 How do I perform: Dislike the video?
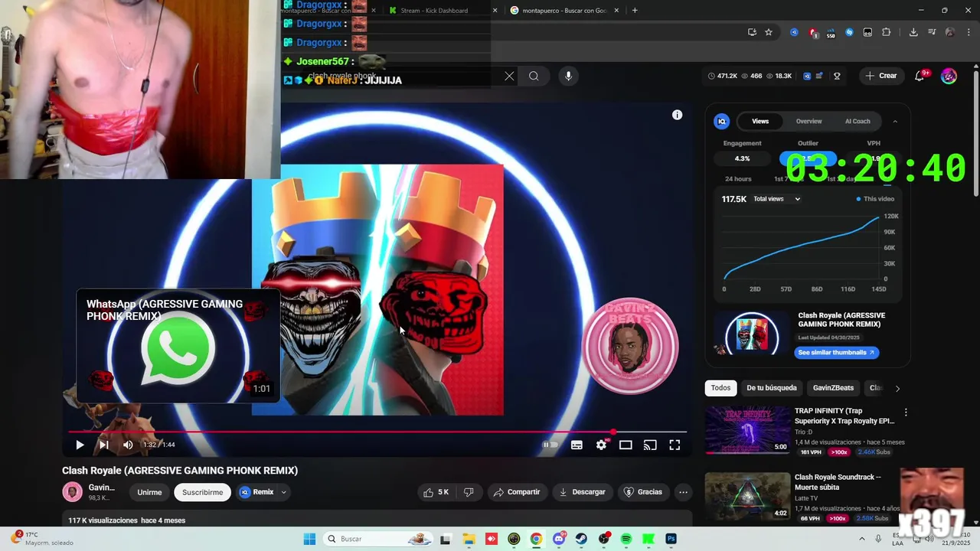[469, 492]
